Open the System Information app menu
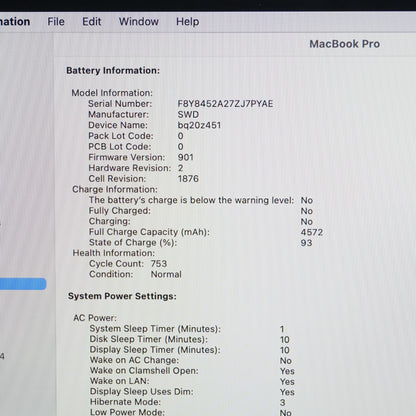 [x=15, y=22]
